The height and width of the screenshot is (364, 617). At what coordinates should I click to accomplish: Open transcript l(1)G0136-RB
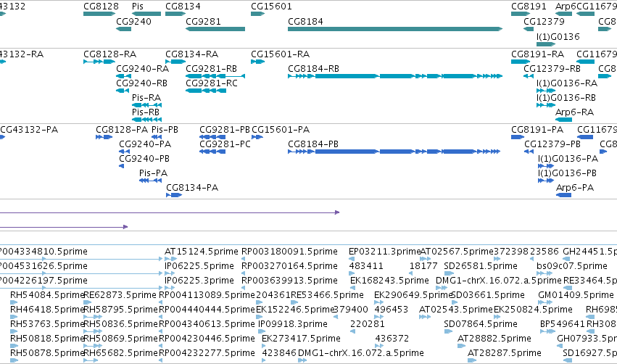(566, 98)
